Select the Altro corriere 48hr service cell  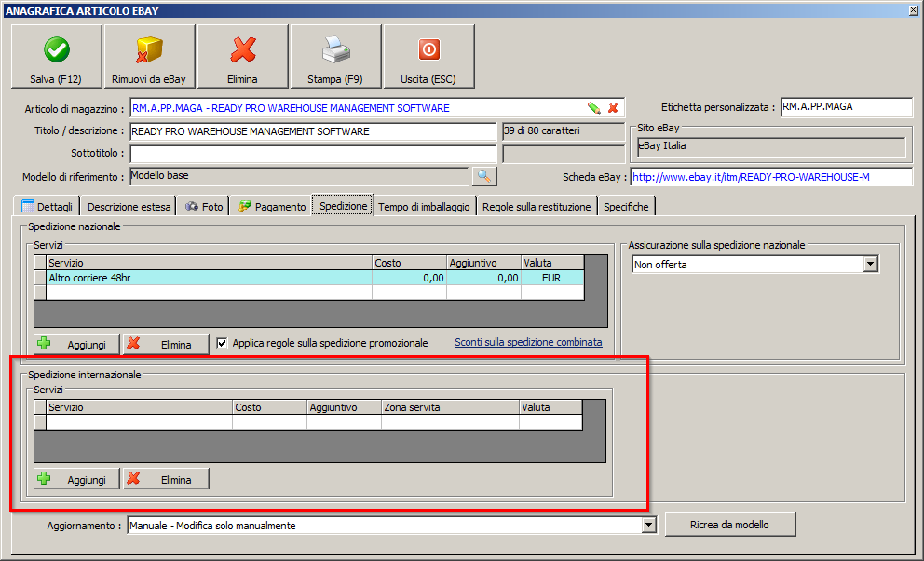209,278
